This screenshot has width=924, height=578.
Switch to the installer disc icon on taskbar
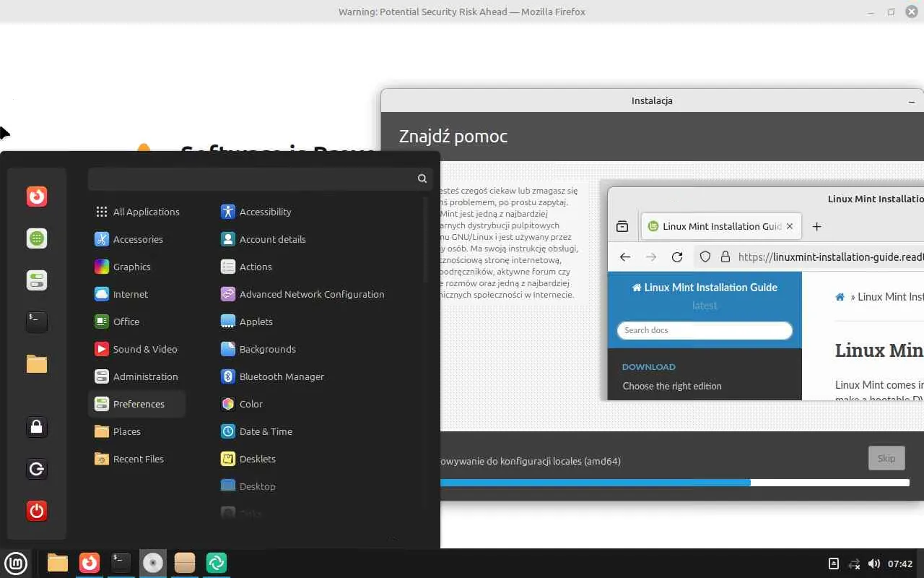pyautogui.click(x=153, y=563)
